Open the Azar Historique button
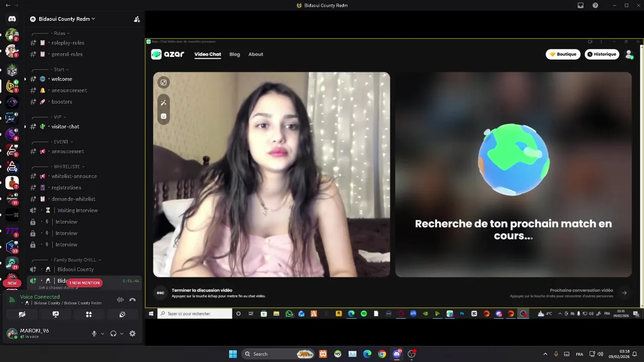 [602, 54]
